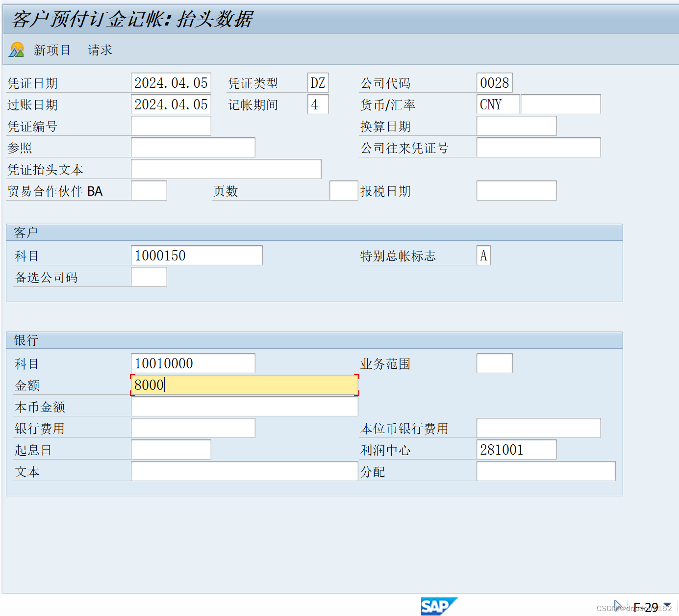The height and width of the screenshot is (616, 679).
Task: Select the bank 科目 field showing 10010000
Action: 193,363
